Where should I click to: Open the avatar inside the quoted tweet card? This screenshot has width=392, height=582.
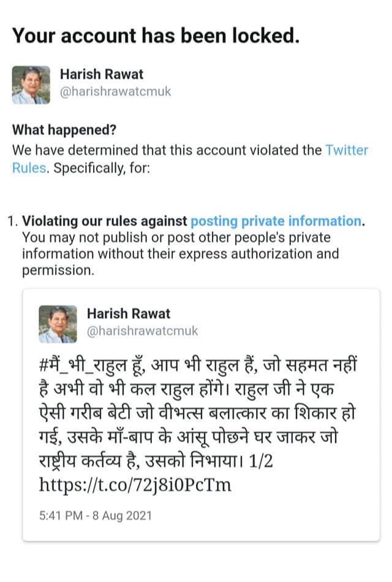tap(58, 324)
